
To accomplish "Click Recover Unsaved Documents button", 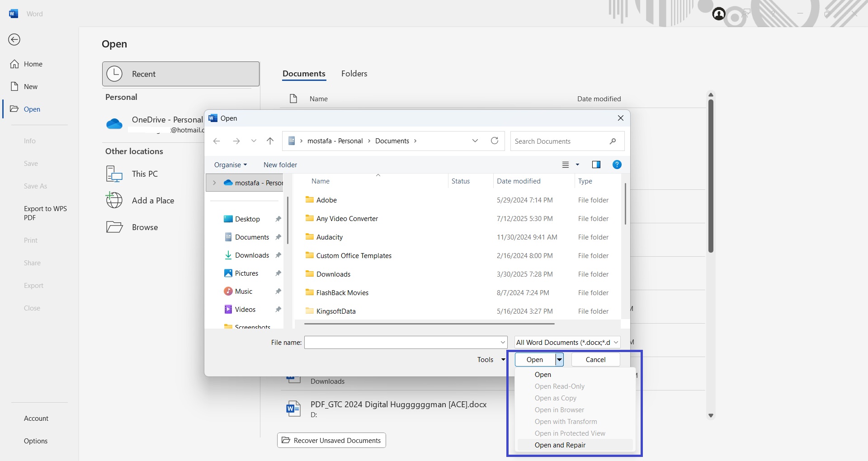I will 331,441.
